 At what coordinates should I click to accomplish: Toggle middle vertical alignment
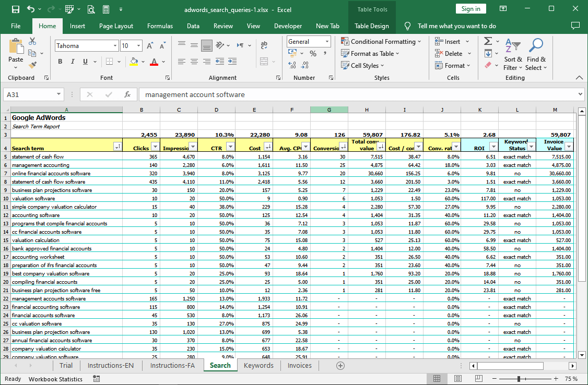tap(194, 45)
